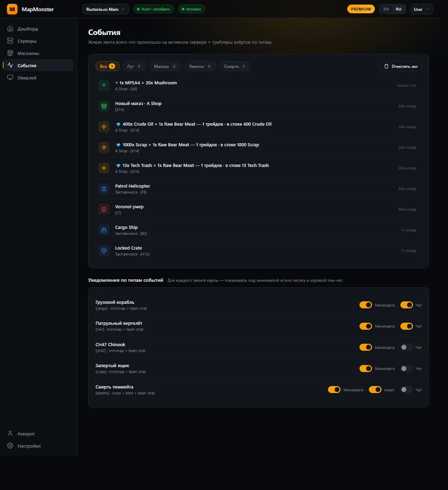This screenshot has width=448, height=490.
Task: Select the Магазы filter tab
Action: [166, 66]
